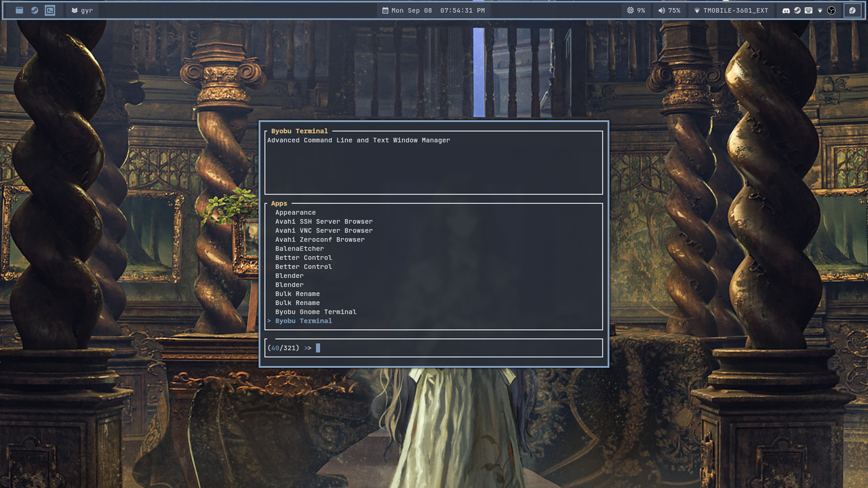This screenshot has width=868, height=488.
Task: Select the terminal workspace icon in top bar
Action: click(x=50, y=10)
